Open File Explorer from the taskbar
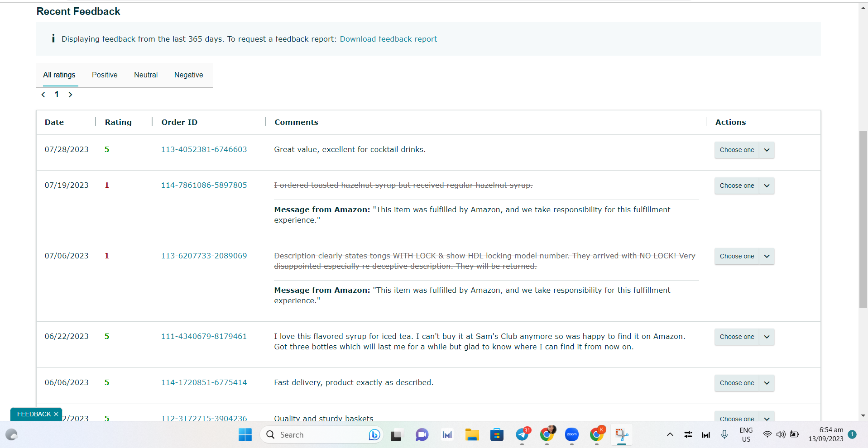The height and width of the screenshot is (448, 868). (x=472, y=435)
